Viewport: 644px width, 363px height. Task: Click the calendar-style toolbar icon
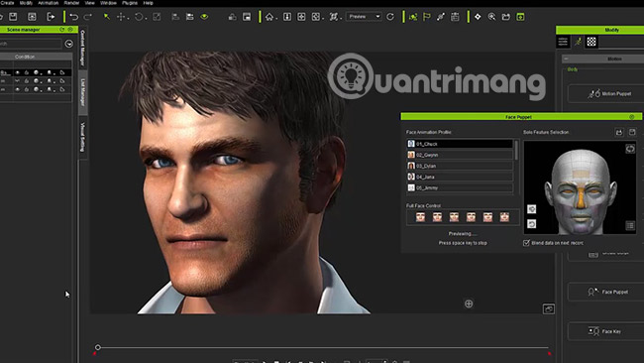click(455, 17)
